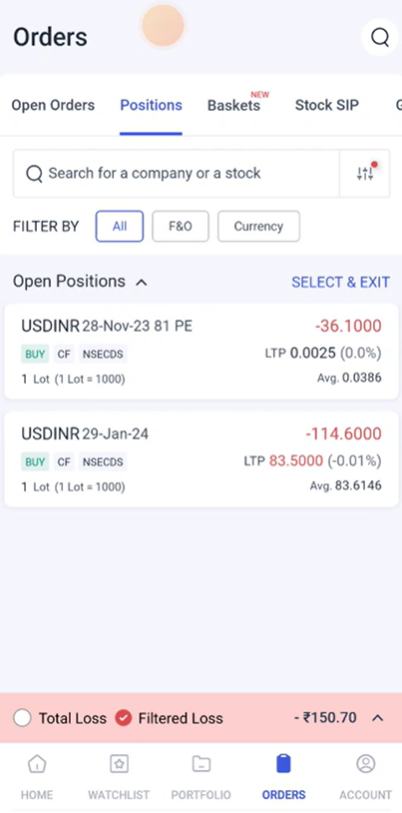The image size is (402, 813).
Task: Select the All filter button
Action: coord(119,226)
